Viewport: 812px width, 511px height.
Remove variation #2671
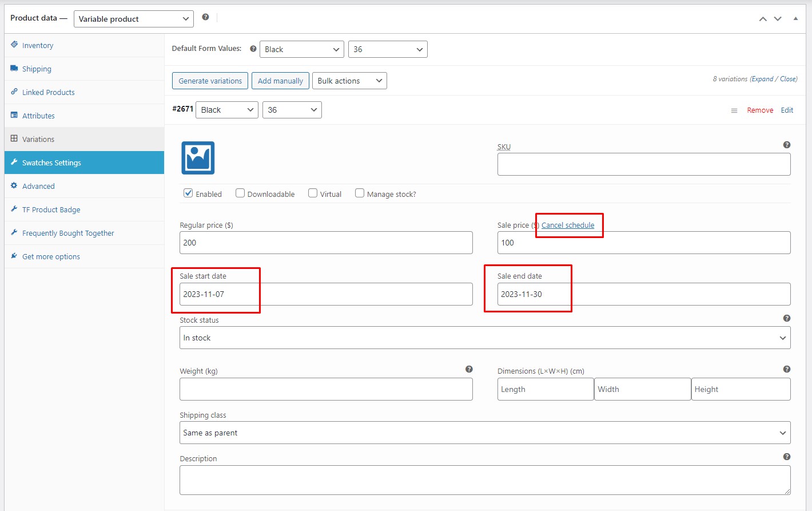[760, 110]
